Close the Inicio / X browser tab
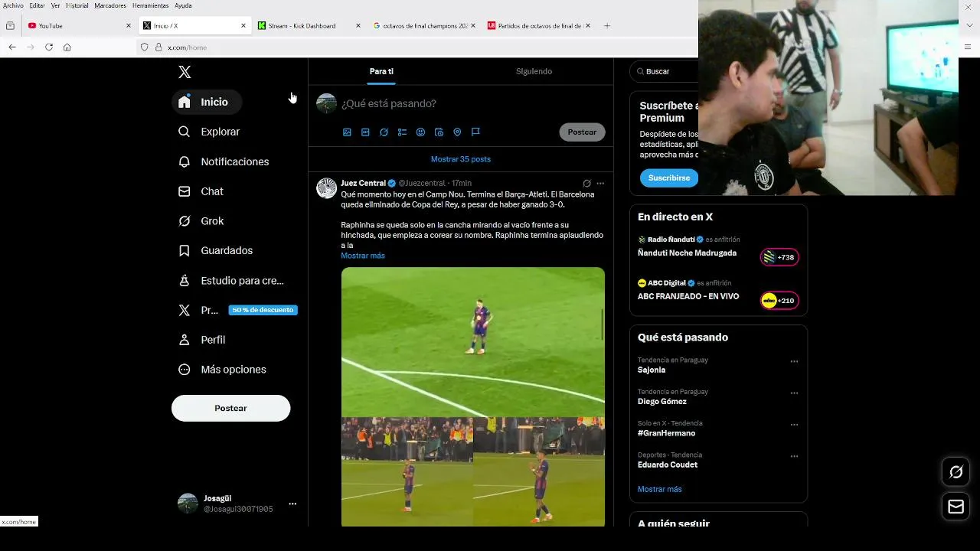This screenshot has width=980, height=551. 243,25
